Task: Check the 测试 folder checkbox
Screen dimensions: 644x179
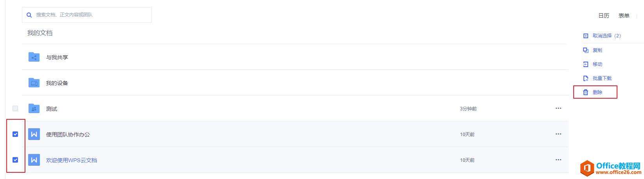Action: pos(15,108)
